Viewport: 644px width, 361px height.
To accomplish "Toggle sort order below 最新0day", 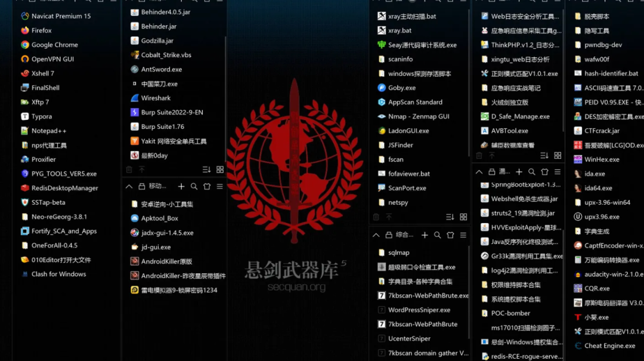I will pyautogui.click(x=206, y=170).
